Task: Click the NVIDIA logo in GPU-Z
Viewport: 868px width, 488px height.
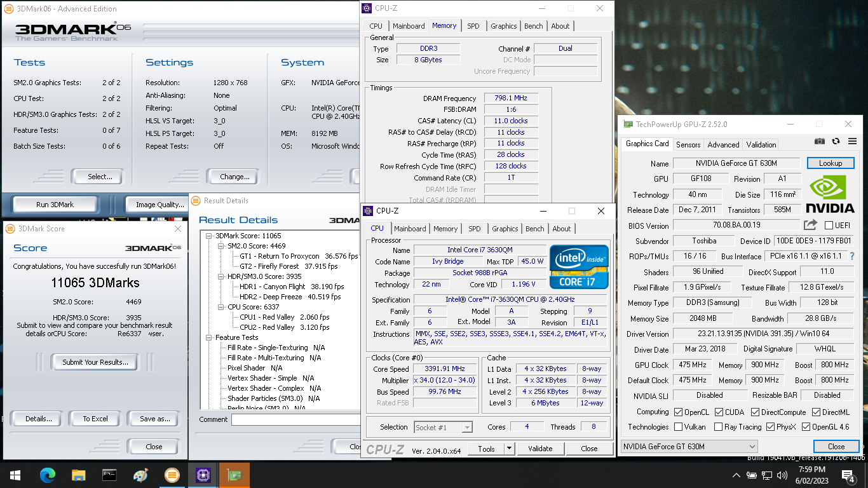Action: tap(830, 194)
